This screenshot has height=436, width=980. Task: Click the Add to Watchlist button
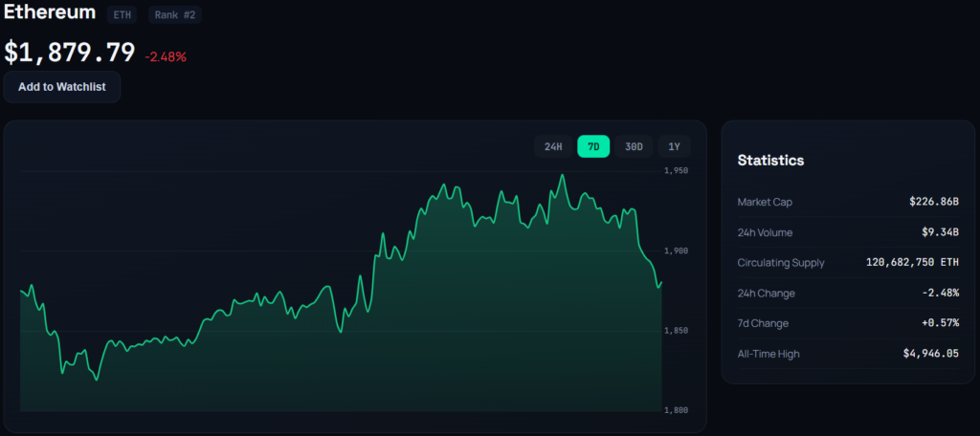[62, 87]
